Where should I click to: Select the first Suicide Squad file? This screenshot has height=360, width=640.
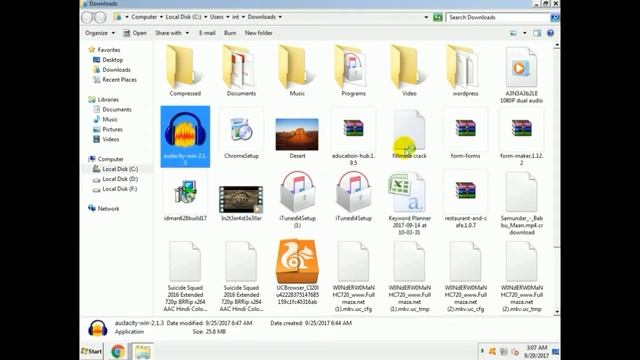click(x=185, y=277)
